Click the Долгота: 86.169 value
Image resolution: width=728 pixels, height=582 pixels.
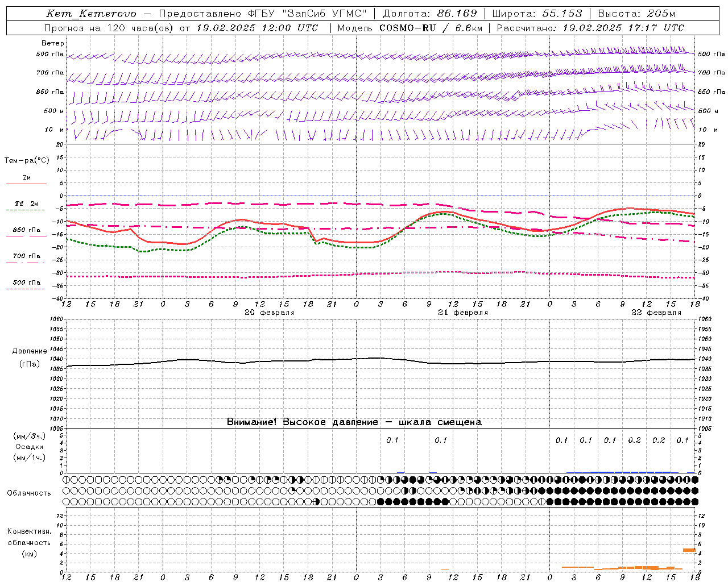430,14
